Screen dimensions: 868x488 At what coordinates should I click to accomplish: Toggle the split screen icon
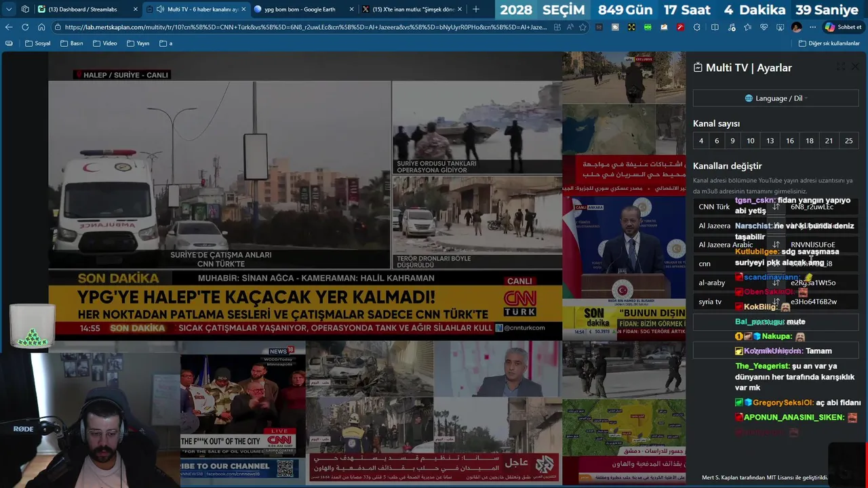tap(715, 27)
